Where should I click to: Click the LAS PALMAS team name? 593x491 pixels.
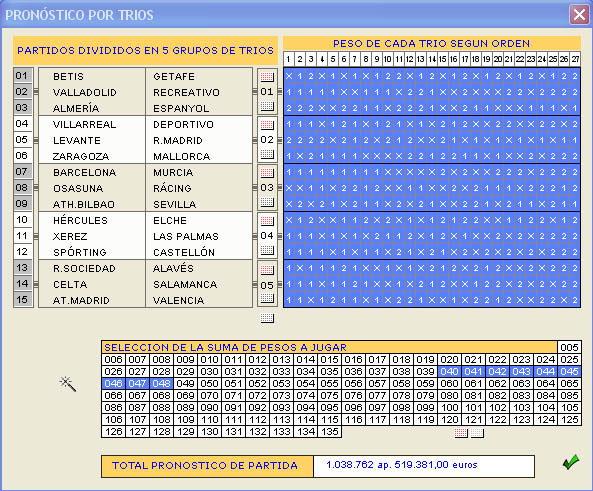[186, 237]
